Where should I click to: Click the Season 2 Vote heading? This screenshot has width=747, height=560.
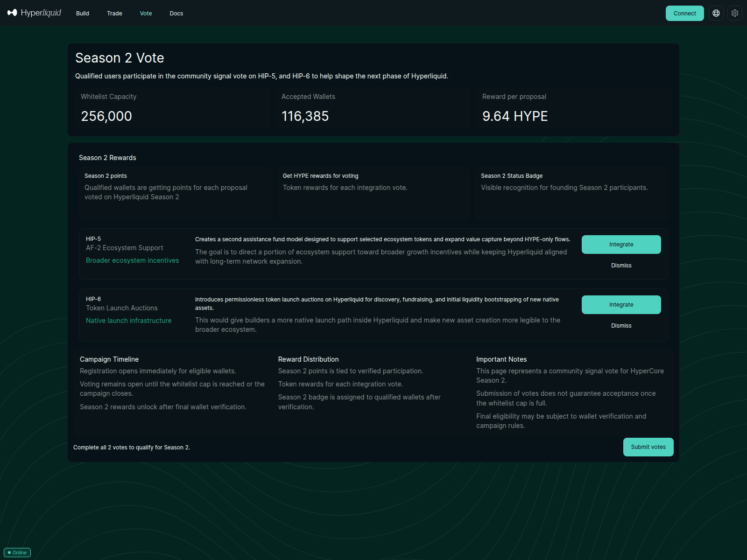click(x=120, y=58)
